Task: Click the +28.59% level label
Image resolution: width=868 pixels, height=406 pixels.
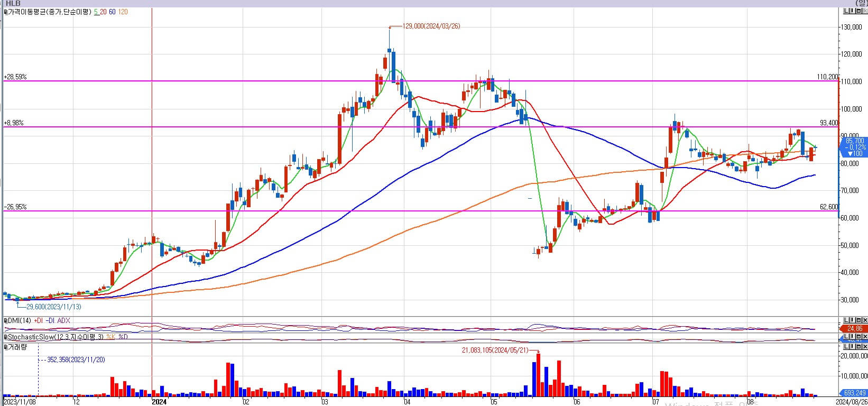Action: click(15, 77)
